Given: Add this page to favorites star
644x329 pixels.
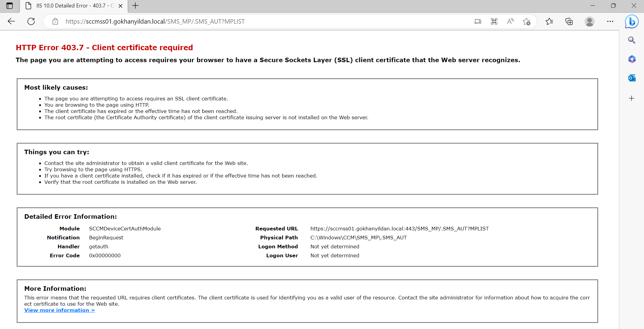Looking at the screenshot, I should click(527, 22).
